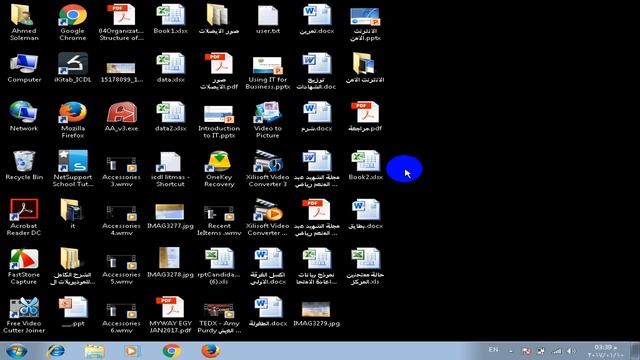Open 84Organizat... Structure PDF file
640x360 pixels.
121,22
